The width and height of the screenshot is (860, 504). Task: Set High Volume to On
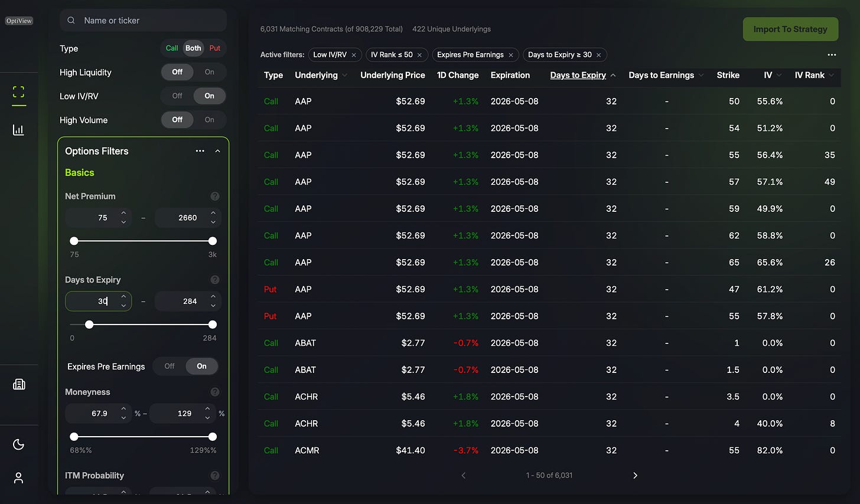[x=210, y=120]
